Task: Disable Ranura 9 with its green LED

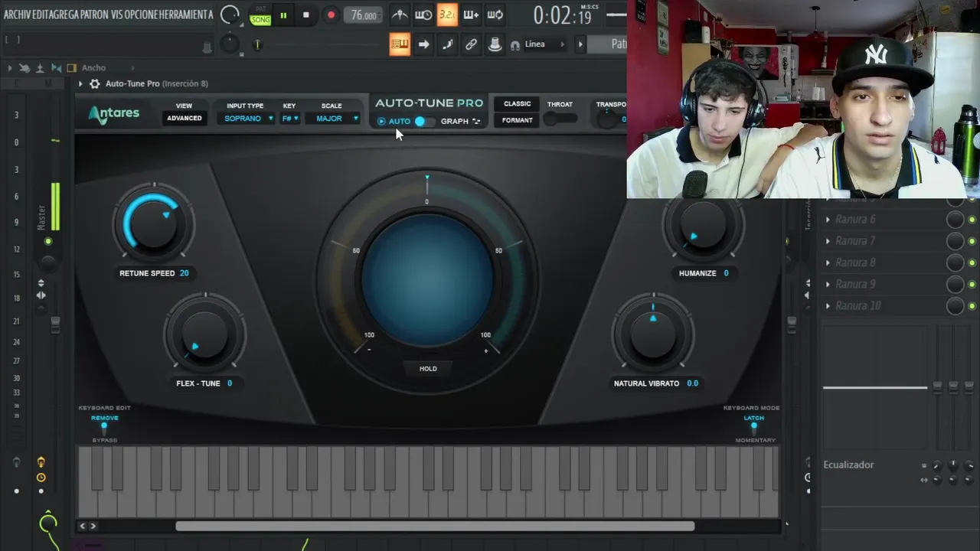Action: click(972, 285)
